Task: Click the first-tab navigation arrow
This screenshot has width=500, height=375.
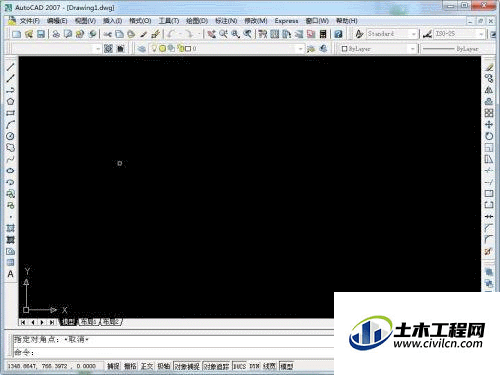Action: (23, 322)
